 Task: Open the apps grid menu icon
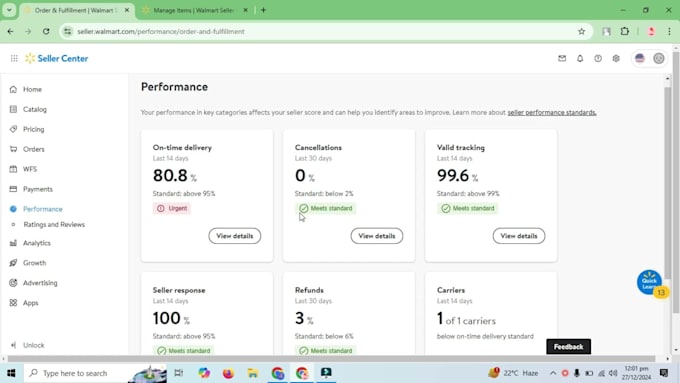pos(14,58)
